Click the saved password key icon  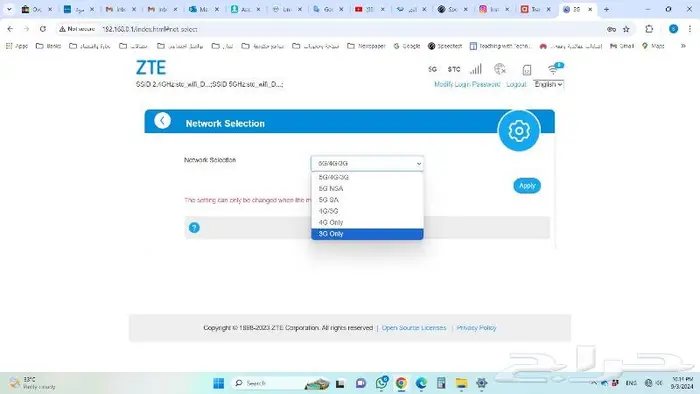tap(611, 29)
